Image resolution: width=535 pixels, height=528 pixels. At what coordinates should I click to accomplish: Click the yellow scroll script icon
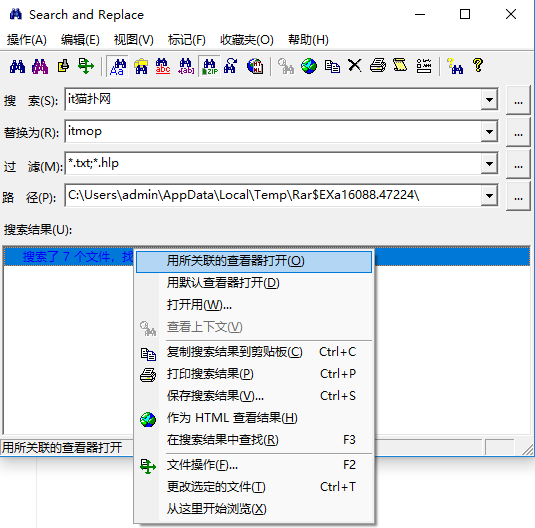[400, 65]
